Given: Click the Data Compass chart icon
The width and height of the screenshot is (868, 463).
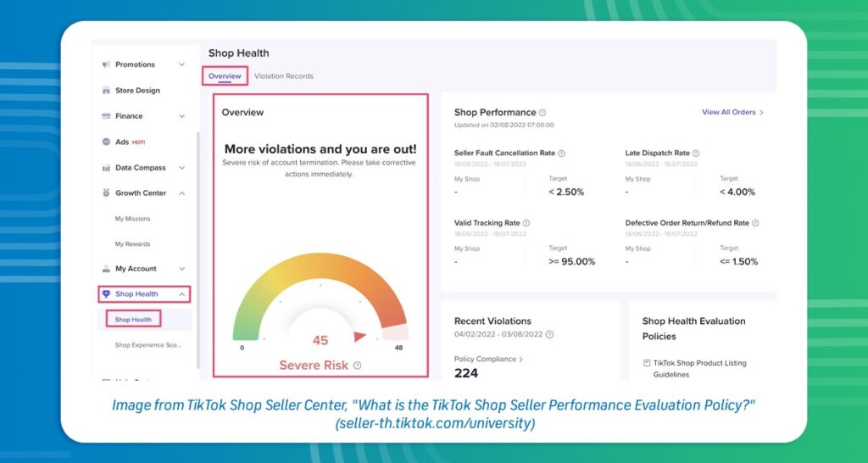Looking at the screenshot, I should click(106, 168).
